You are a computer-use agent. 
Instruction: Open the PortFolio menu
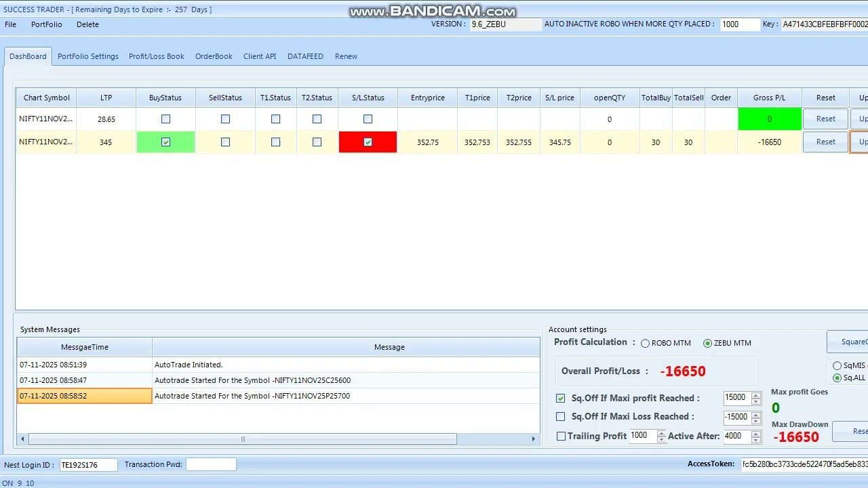pyautogui.click(x=46, y=24)
